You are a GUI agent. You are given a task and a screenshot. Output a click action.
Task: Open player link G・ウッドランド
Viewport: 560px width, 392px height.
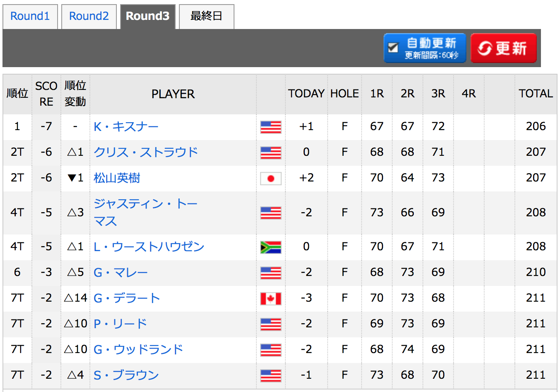click(138, 349)
